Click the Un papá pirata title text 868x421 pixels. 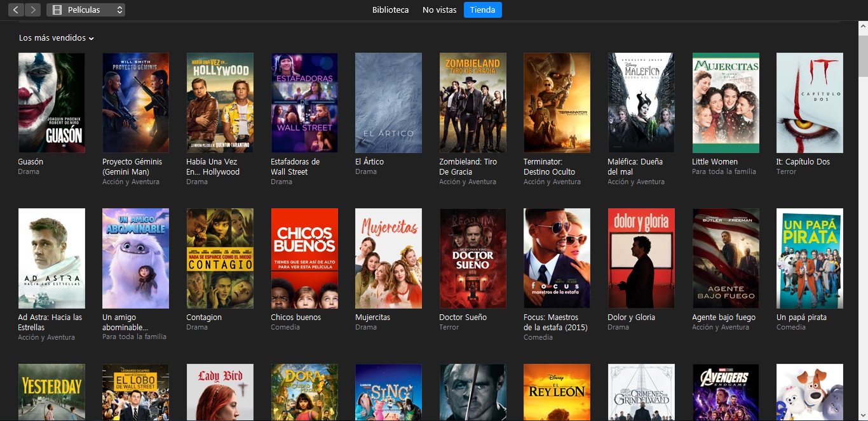[x=802, y=317]
